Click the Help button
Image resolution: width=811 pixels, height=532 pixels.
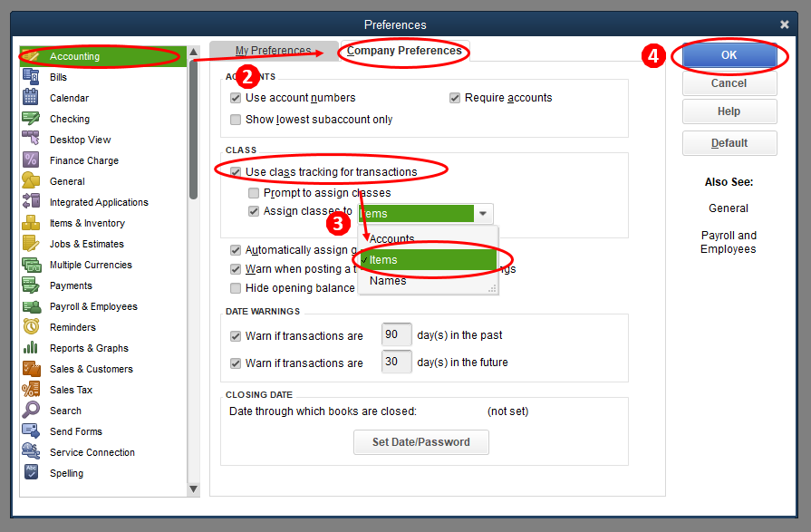(x=729, y=111)
